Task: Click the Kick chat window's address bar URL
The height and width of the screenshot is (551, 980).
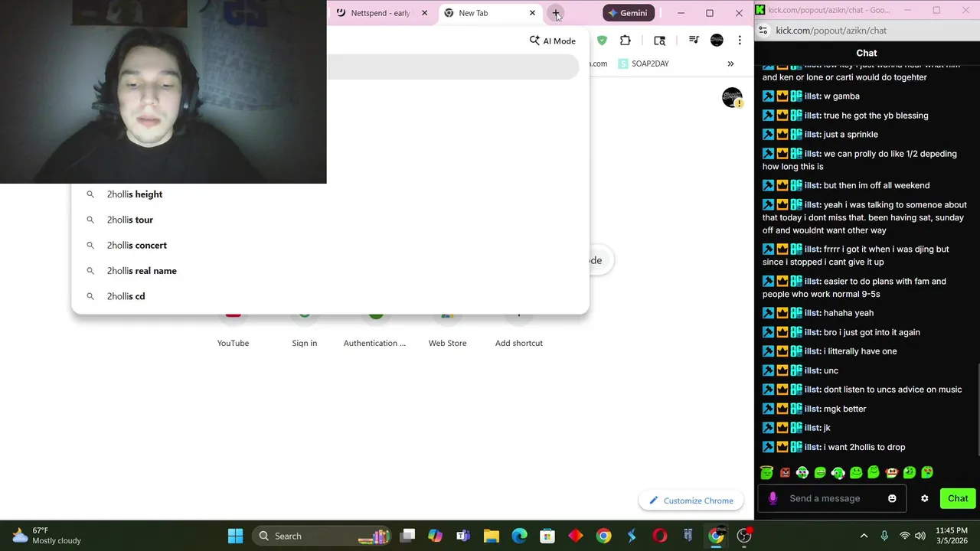Action: (x=831, y=31)
